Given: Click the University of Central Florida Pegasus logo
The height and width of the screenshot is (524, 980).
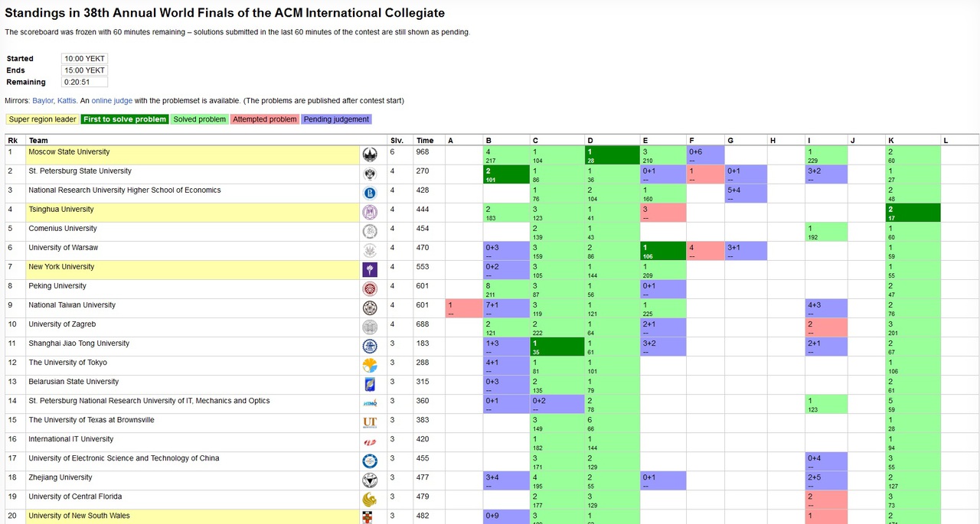Looking at the screenshot, I should 370,500.
